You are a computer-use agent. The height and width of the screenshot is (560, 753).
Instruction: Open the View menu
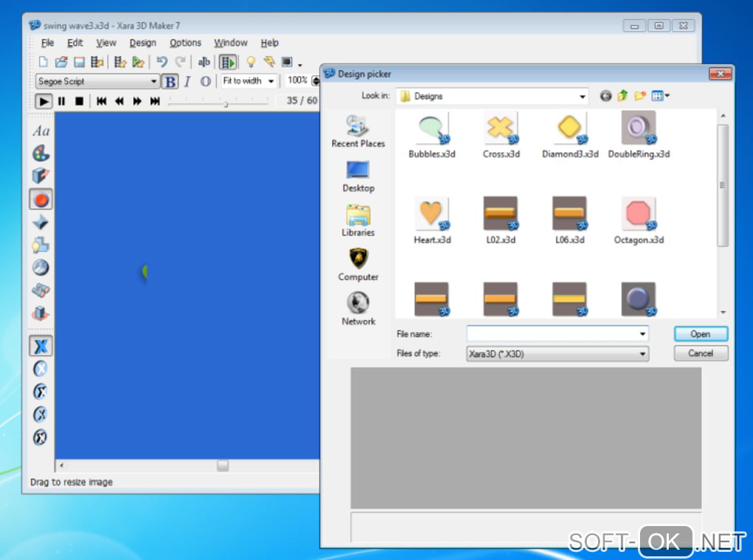click(106, 43)
